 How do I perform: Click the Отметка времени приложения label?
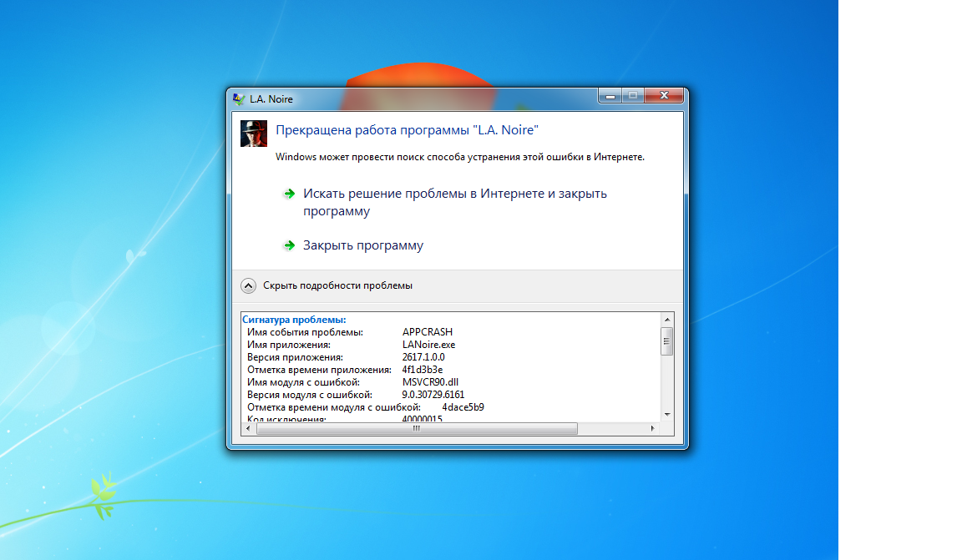[319, 370]
